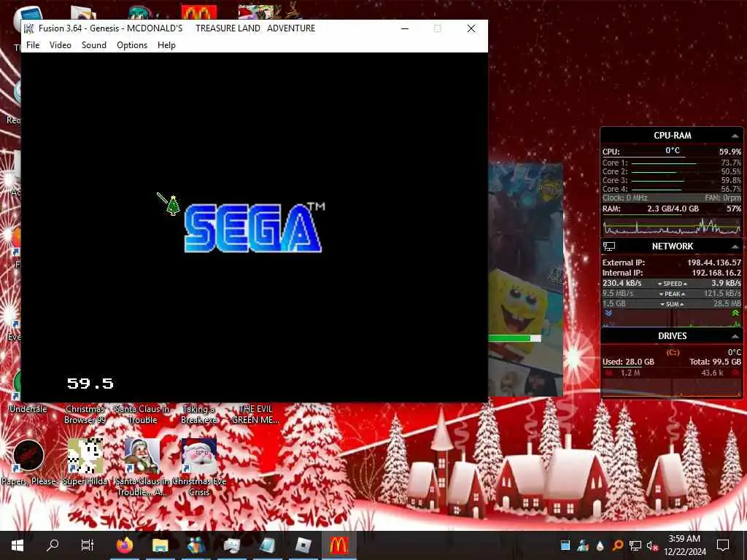This screenshot has height=560, width=747.
Task: Click the Used: 28.0 GB text
Action: click(628, 362)
